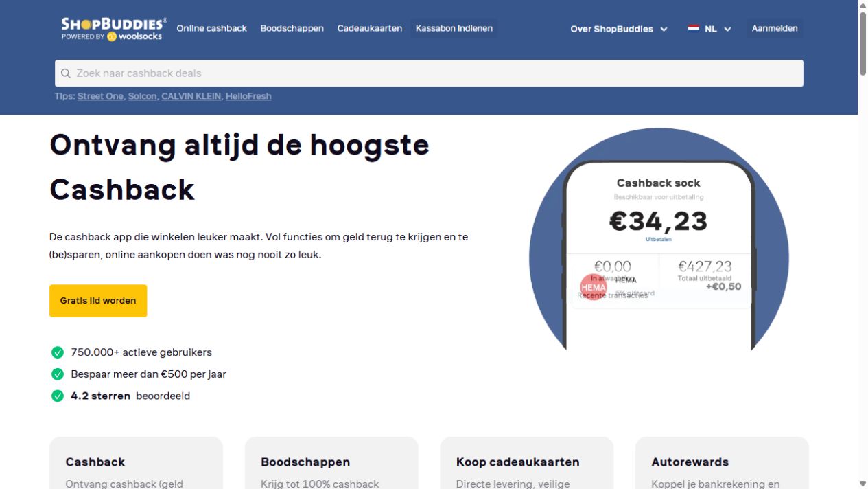The height and width of the screenshot is (489, 868).
Task: Open the Cashback feature card
Action: point(136,463)
